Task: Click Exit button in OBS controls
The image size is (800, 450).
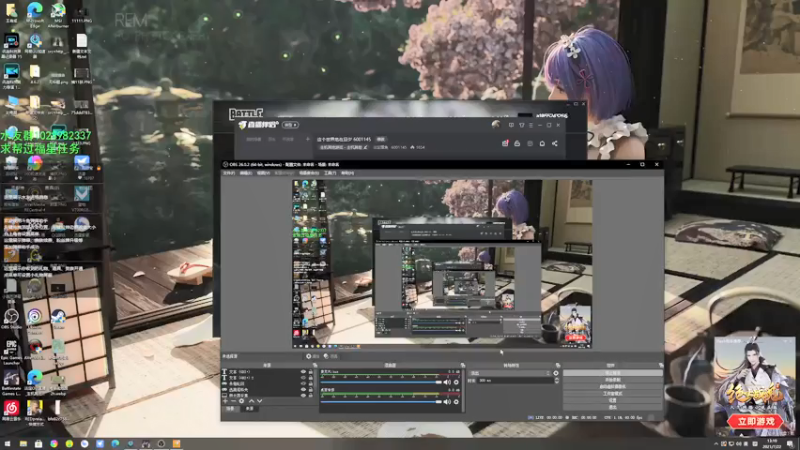Action: point(613,407)
